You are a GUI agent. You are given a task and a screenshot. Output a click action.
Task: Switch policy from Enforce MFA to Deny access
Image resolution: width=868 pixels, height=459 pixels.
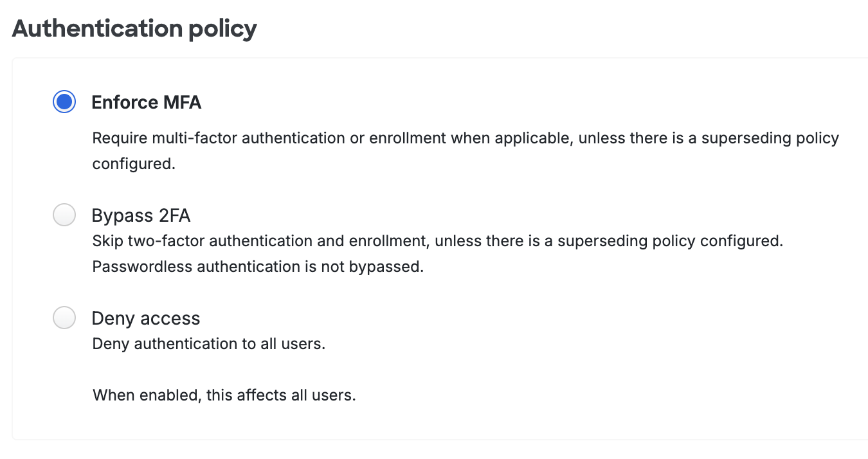coord(64,318)
